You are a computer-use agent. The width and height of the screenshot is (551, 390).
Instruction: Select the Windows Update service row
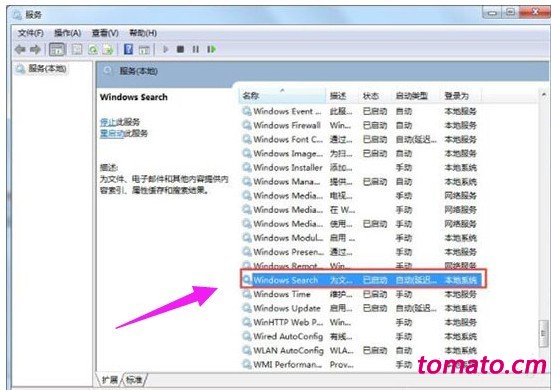click(x=361, y=308)
